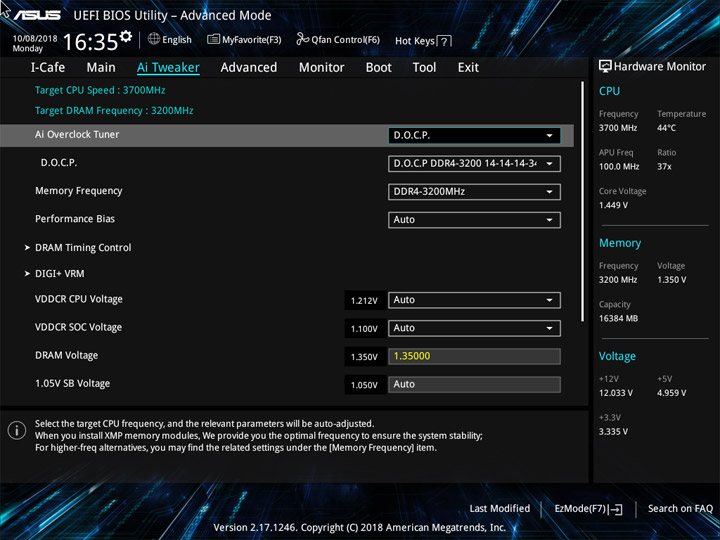Image resolution: width=720 pixels, height=540 pixels.
Task: Click the Hardware Monitor screen icon
Action: [x=605, y=66]
